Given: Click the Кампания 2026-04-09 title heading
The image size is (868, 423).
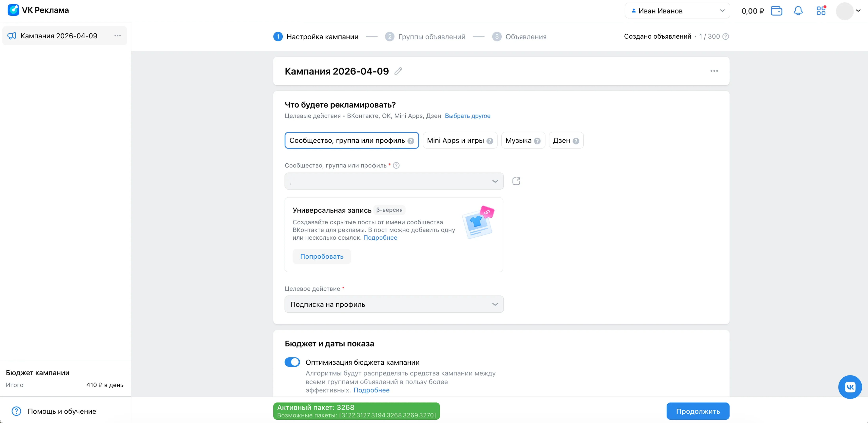Looking at the screenshot, I should [x=337, y=71].
